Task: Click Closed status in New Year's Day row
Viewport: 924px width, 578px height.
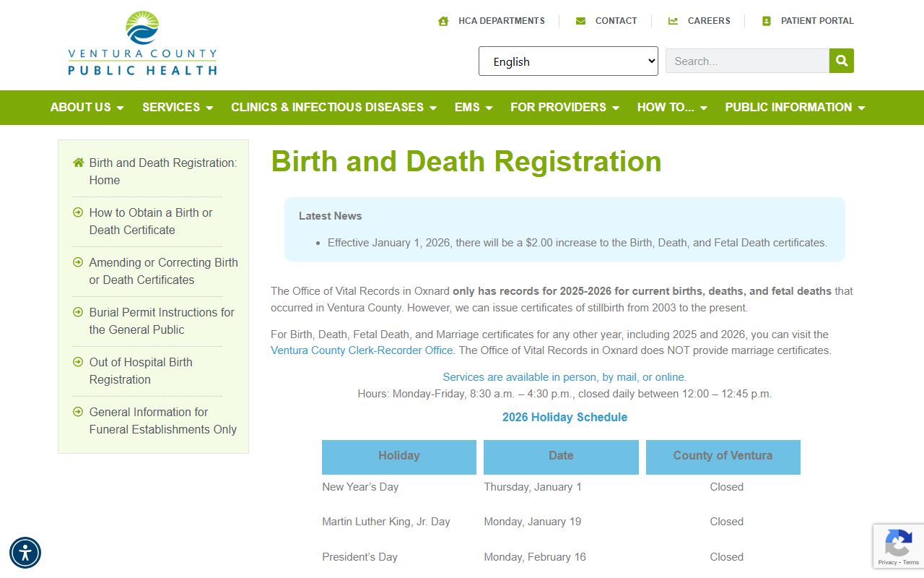Action: tap(726, 487)
